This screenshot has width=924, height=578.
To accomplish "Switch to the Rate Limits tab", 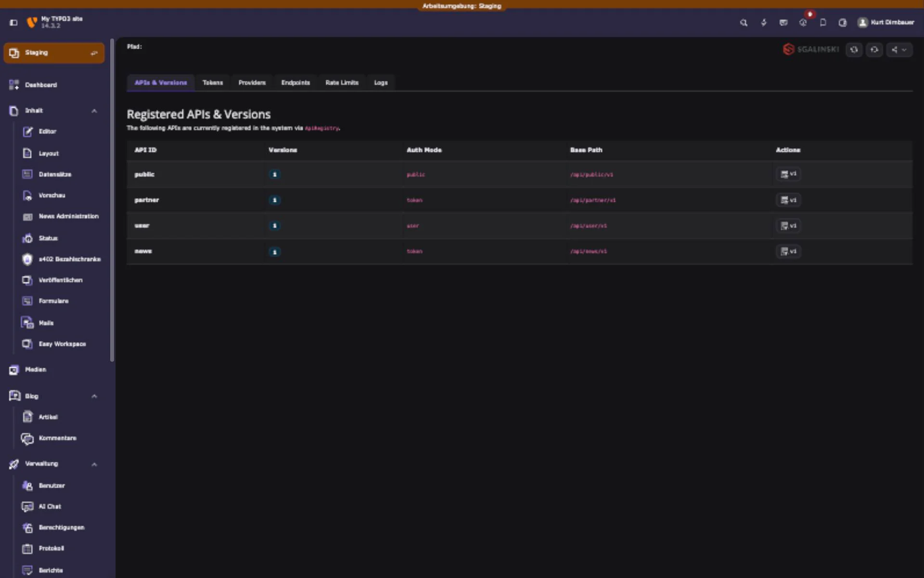I will click(342, 83).
